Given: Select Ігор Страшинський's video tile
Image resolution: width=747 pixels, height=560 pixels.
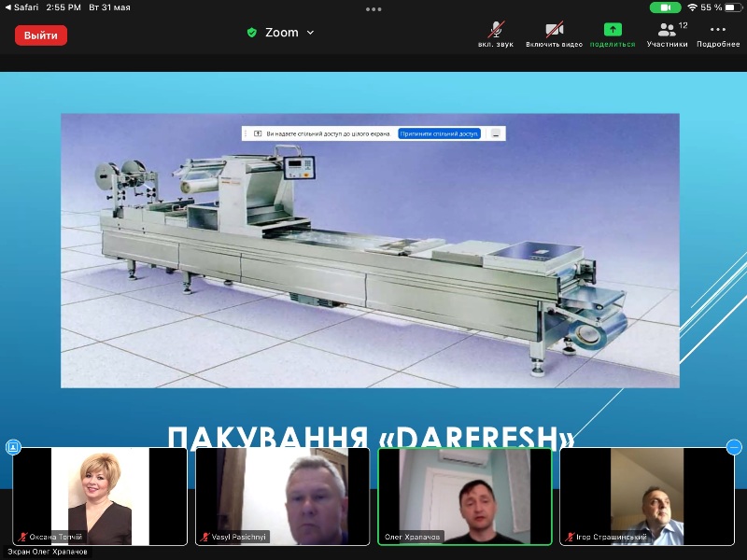Looking at the screenshot, I should [x=647, y=496].
